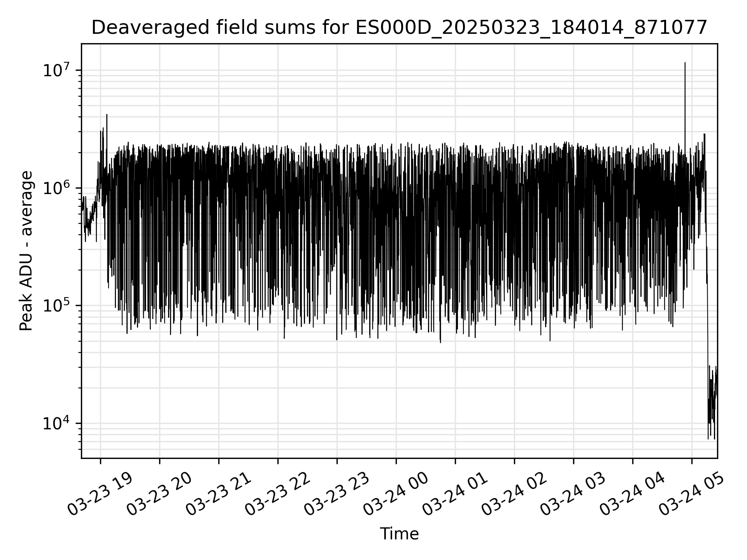Click the x-axis label 'Time'
The width and height of the screenshot is (747, 560).
pos(399,534)
